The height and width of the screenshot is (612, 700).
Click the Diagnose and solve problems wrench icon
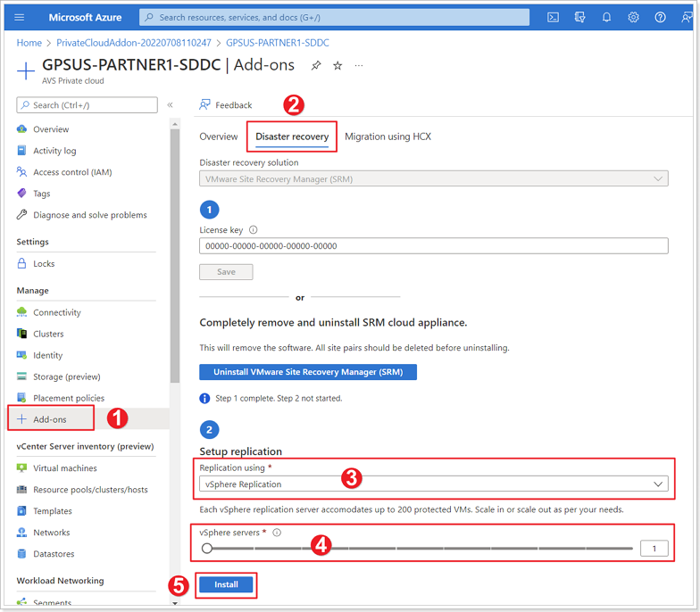21,214
